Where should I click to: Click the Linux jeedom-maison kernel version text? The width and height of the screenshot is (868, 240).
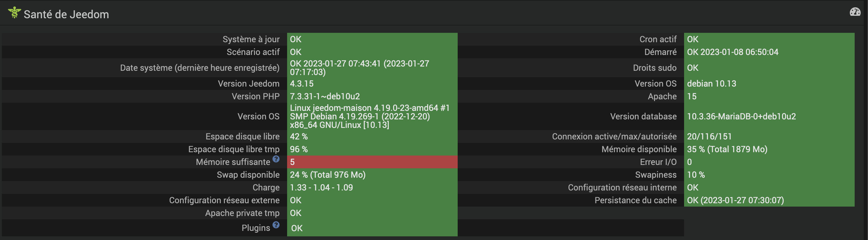click(x=370, y=116)
